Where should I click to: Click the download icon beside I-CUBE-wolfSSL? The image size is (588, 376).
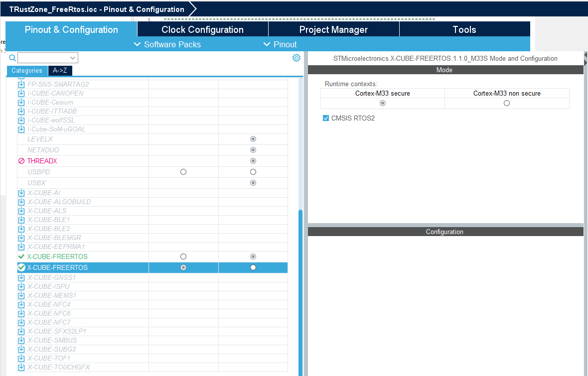point(21,120)
